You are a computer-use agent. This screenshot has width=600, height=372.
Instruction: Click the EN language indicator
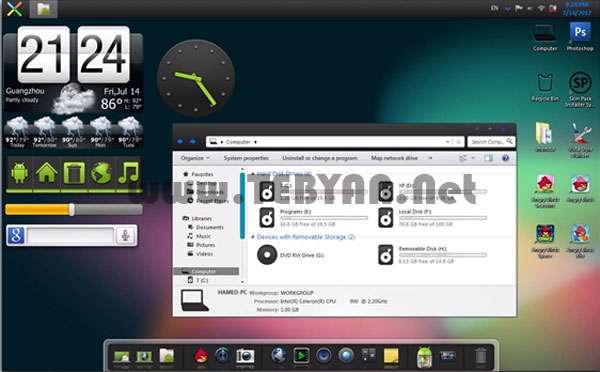[494, 8]
